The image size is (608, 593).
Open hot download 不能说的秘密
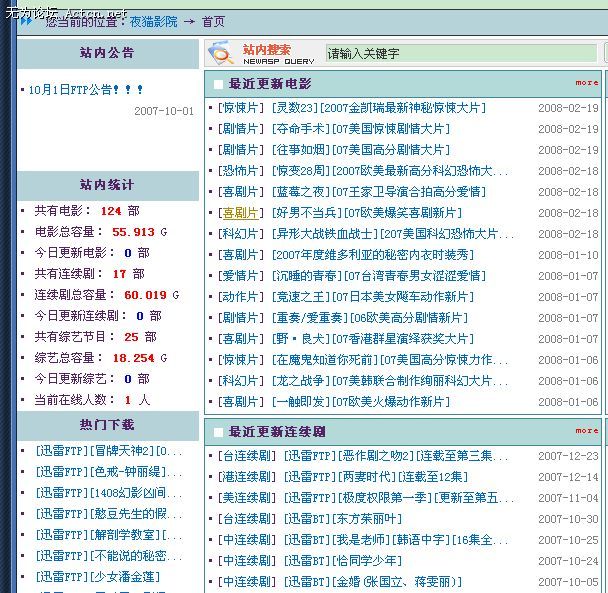tap(109, 556)
